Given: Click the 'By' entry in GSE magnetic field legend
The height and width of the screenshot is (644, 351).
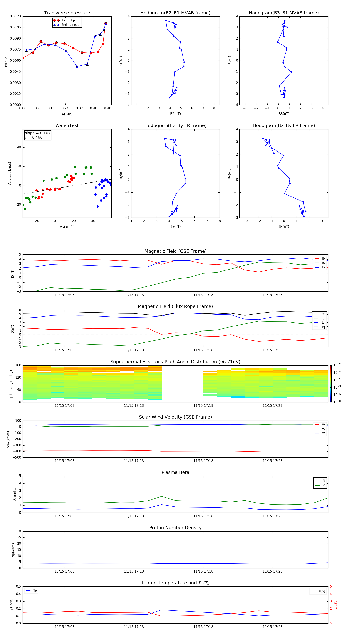Looking at the screenshot, I should coord(320,263).
